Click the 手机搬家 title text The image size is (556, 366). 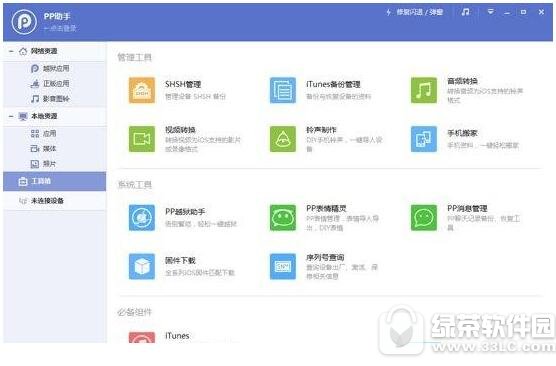pos(462,133)
